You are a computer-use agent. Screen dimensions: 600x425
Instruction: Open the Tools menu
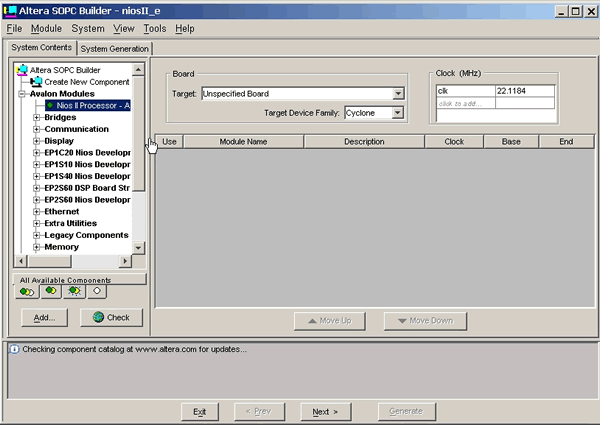[155, 29]
